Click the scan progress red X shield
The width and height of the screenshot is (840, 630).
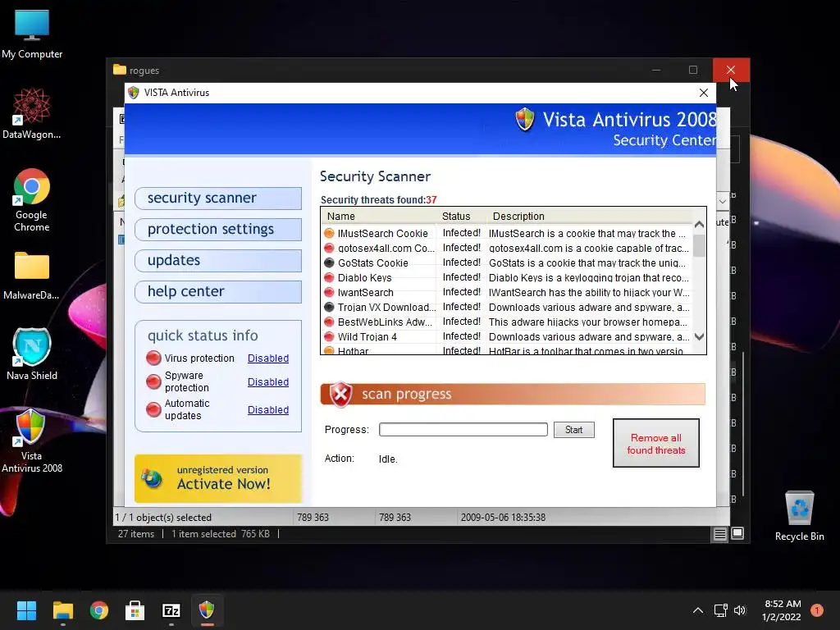click(340, 395)
